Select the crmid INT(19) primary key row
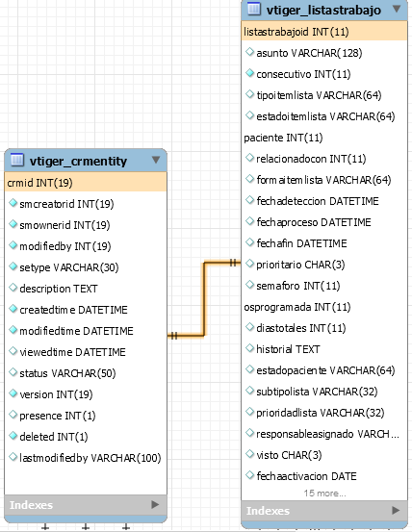This screenshot has width=412, height=532. [x=86, y=183]
